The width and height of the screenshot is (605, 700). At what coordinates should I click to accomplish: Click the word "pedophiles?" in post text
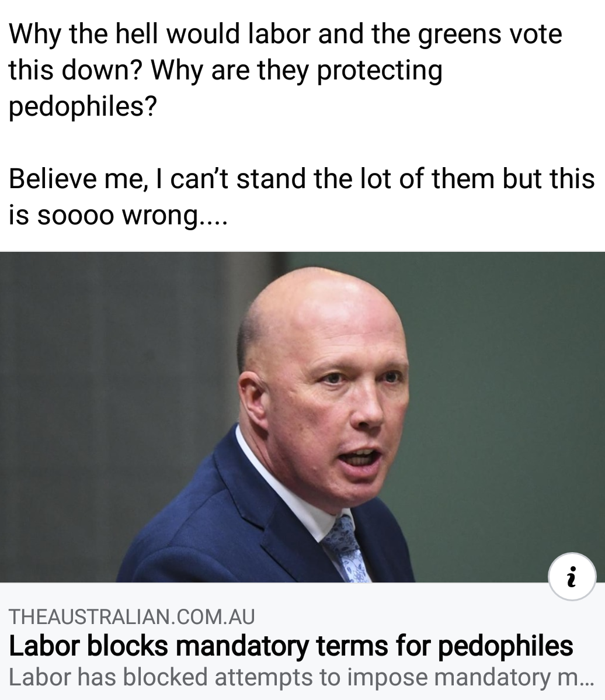click(x=83, y=107)
